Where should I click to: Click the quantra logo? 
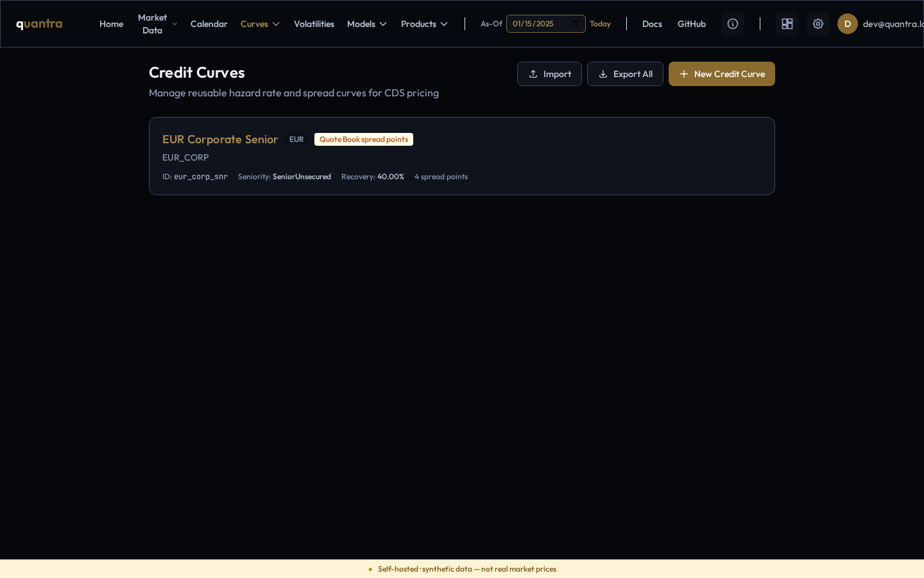click(39, 24)
